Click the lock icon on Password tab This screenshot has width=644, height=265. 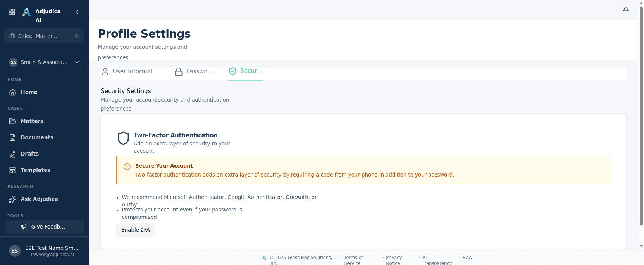(x=178, y=72)
